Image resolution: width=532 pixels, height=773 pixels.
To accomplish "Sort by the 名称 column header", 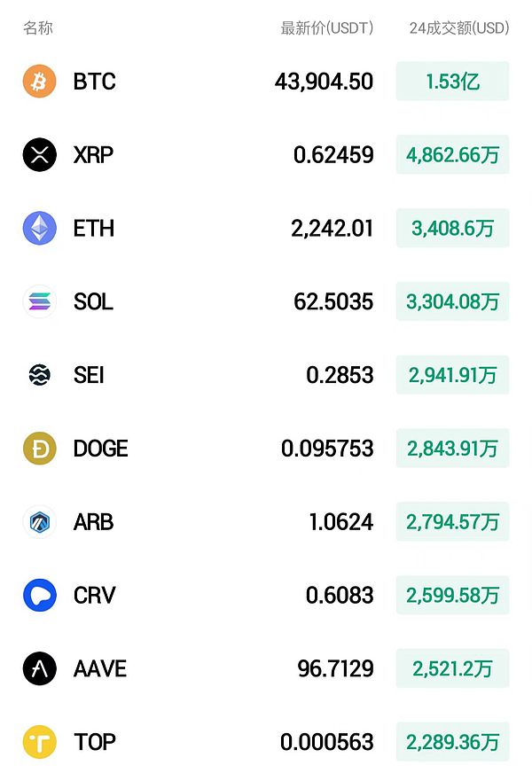I will pos(38,28).
